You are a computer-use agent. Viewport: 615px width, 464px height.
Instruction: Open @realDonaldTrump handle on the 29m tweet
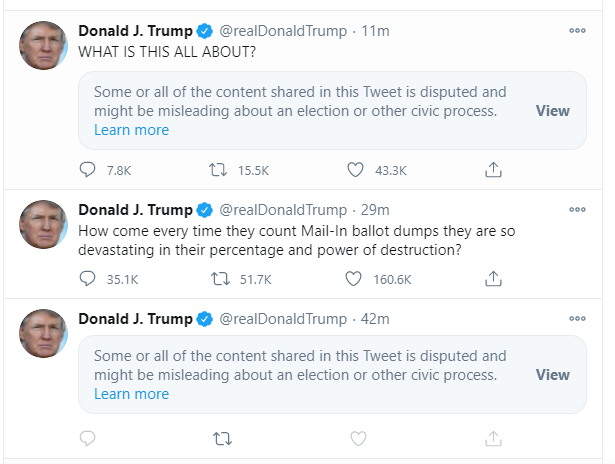click(283, 210)
